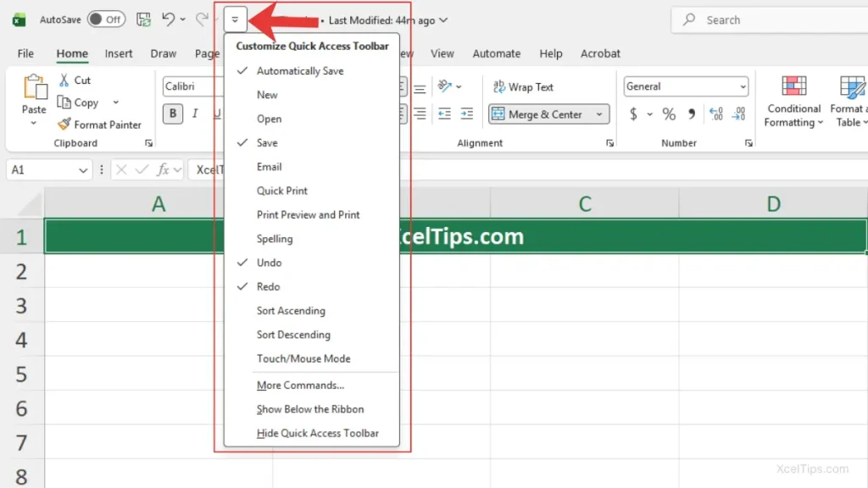Increase decimal places for the cell
The image size is (868, 488).
click(x=715, y=114)
